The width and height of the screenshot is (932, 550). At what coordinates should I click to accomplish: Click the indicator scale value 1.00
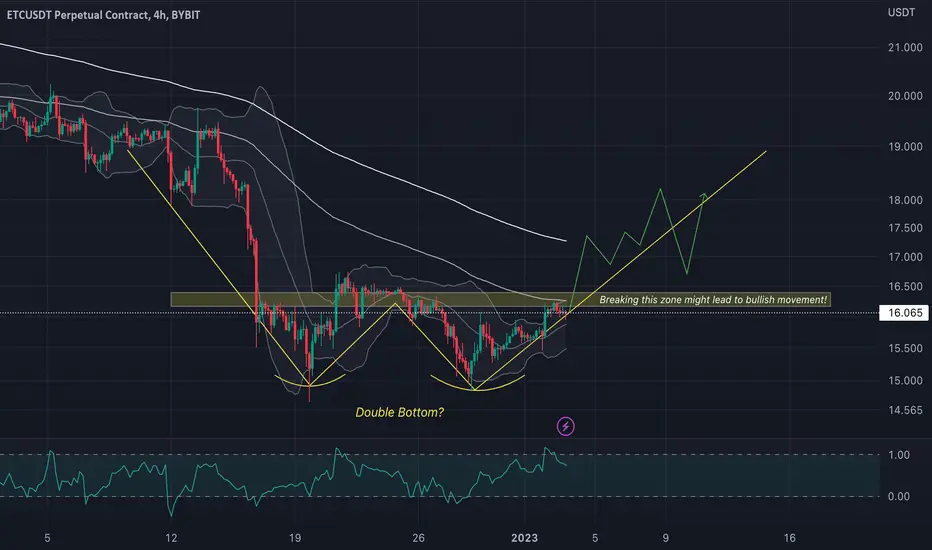[x=899, y=455]
